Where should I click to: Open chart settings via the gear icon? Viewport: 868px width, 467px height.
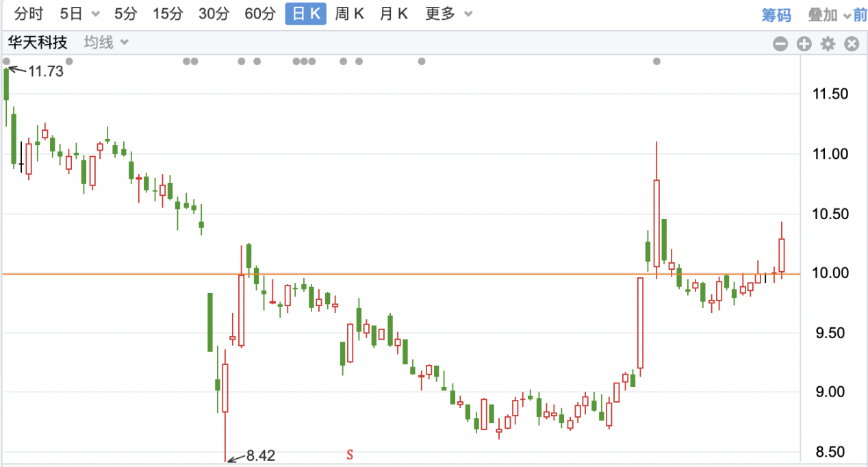click(x=828, y=43)
